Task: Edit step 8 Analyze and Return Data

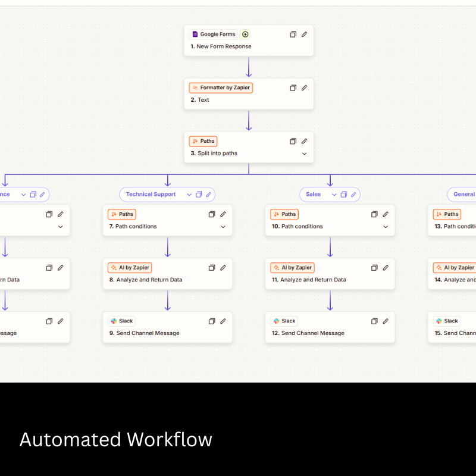Action: pos(223,268)
